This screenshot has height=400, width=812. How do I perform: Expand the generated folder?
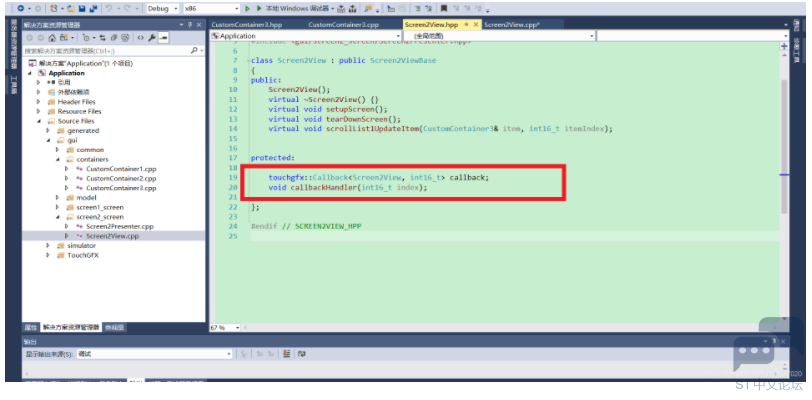tap(48, 131)
